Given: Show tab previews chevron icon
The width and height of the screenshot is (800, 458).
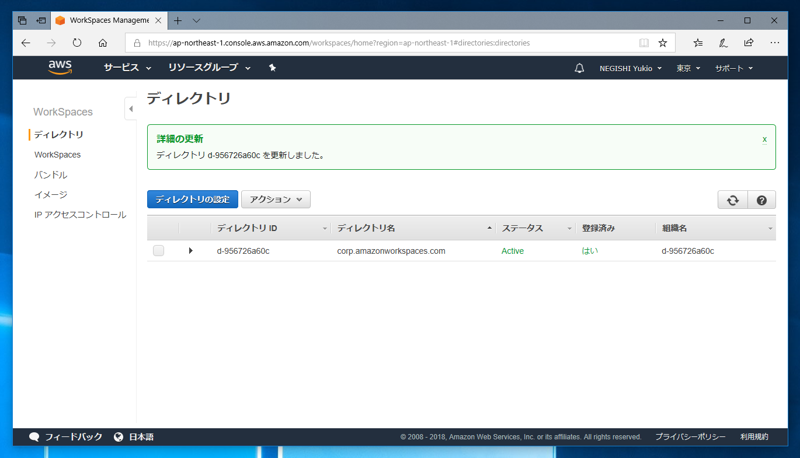Looking at the screenshot, I should 196,20.
